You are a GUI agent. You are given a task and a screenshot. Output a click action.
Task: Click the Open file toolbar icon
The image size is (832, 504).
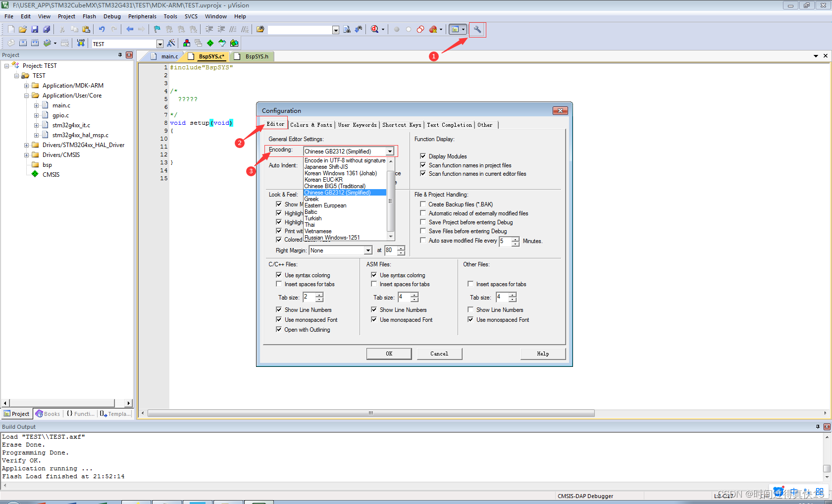(x=23, y=29)
